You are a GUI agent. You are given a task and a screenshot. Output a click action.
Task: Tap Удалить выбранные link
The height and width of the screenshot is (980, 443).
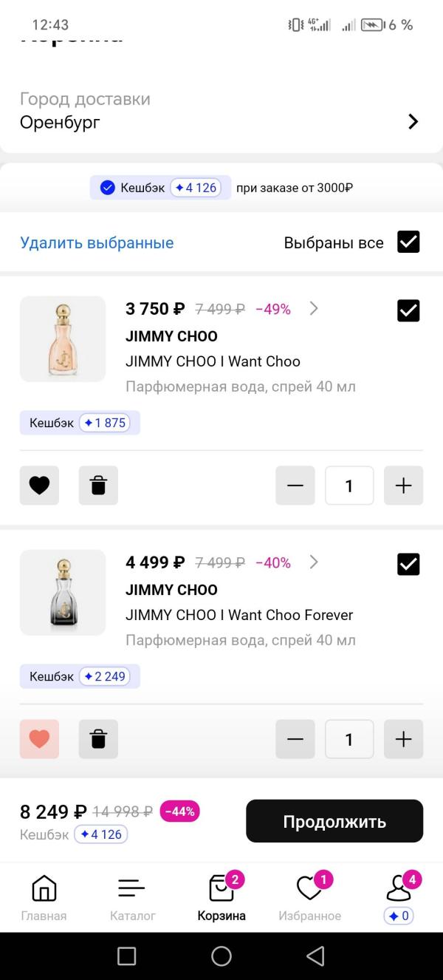click(x=97, y=242)
